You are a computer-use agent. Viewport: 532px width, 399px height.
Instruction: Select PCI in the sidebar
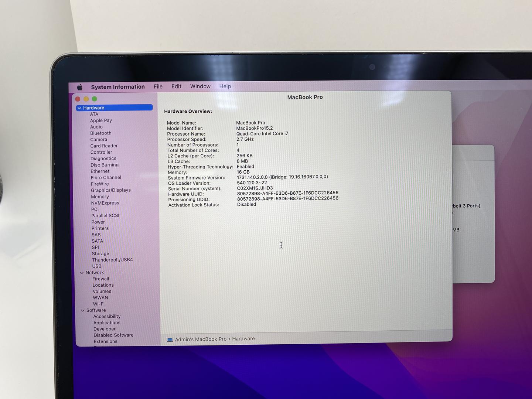click(95, 209)
